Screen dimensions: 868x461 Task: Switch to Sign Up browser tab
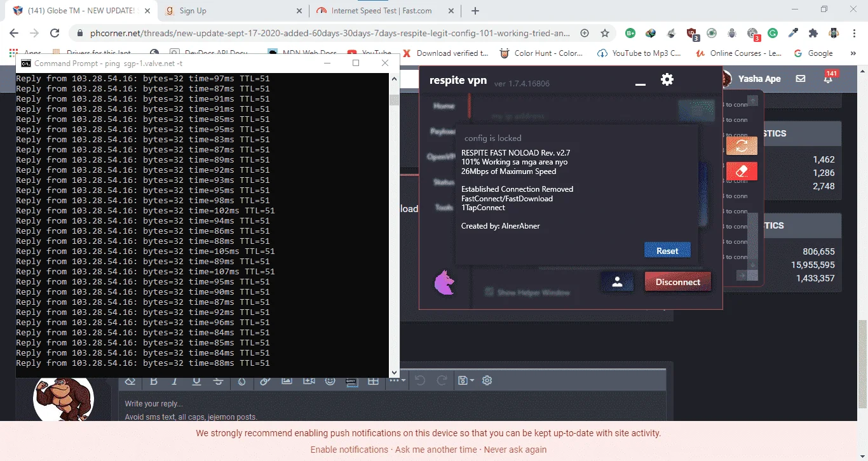[233, 11]
